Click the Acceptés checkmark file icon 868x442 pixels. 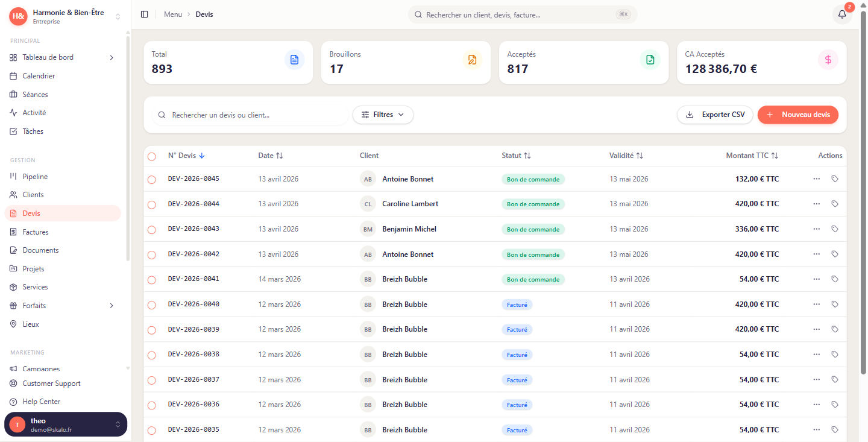click(650, 60)
